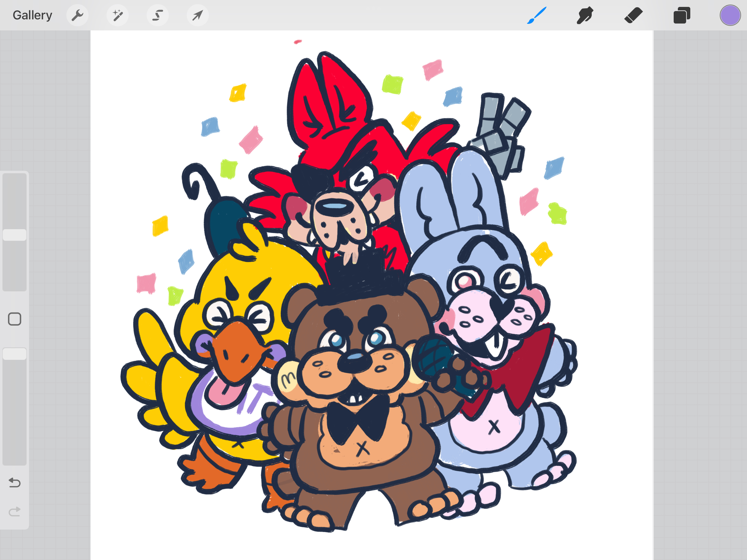Screen dimensions: 747x560
Task: Undo the last stroke
Action: pos(15,482)
